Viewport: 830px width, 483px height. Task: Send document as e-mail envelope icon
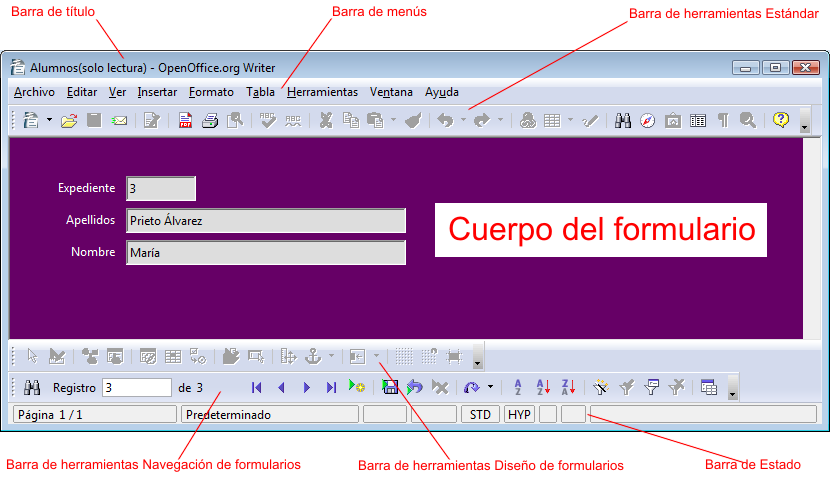coord(120,121)
